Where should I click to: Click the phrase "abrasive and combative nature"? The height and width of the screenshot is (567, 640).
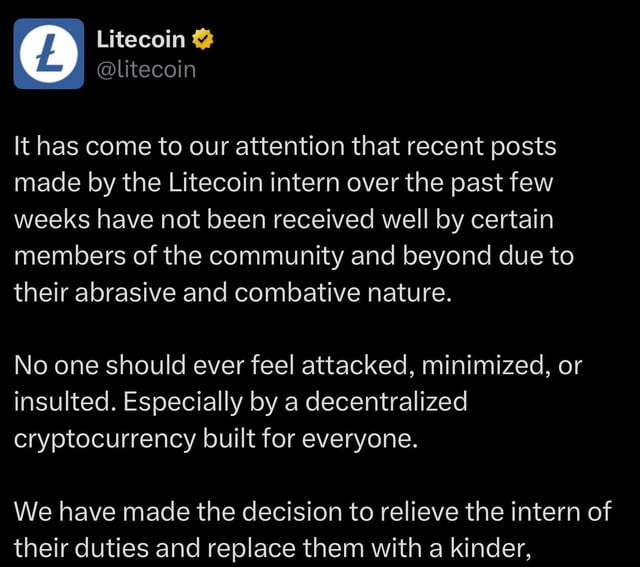click(x=263, y=292)
